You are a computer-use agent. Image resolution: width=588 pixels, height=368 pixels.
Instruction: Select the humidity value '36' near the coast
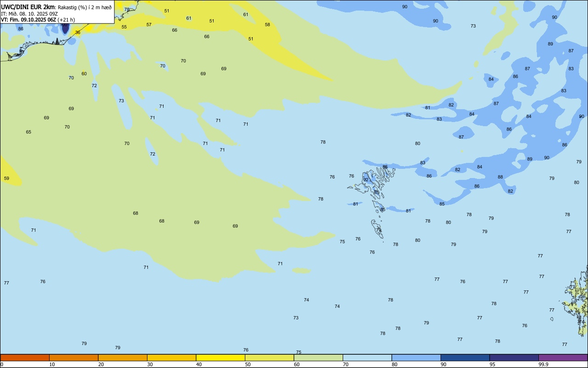[78, 33]
